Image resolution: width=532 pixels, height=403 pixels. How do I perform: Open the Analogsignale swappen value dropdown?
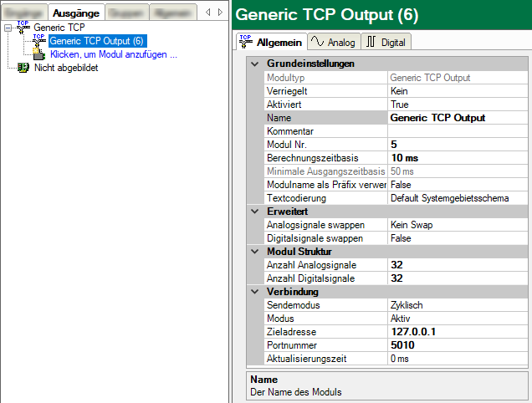coord(458,225)
